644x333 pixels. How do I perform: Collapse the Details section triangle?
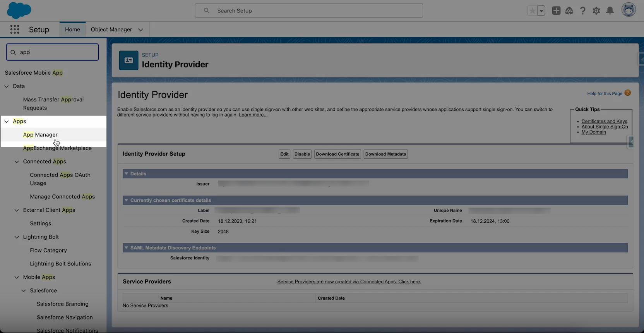pos(126,174)
